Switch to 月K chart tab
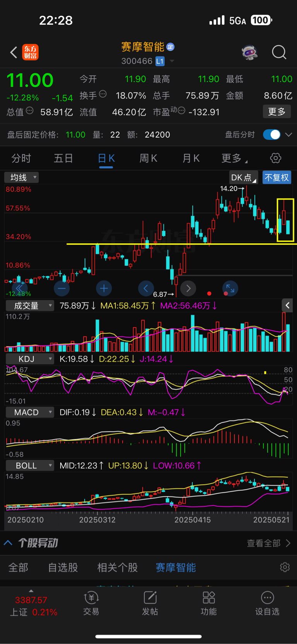This screenshot has height=644, width=297. click(x=191, y=158)
